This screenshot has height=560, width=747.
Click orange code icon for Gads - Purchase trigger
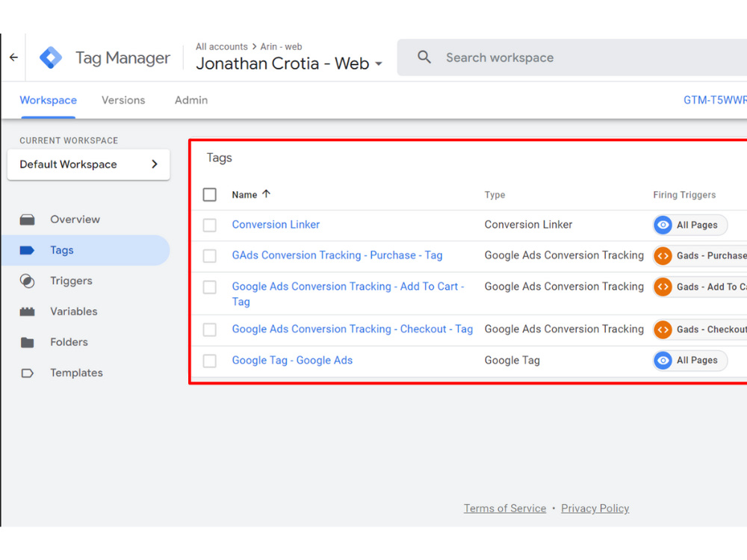pos(663,255)
